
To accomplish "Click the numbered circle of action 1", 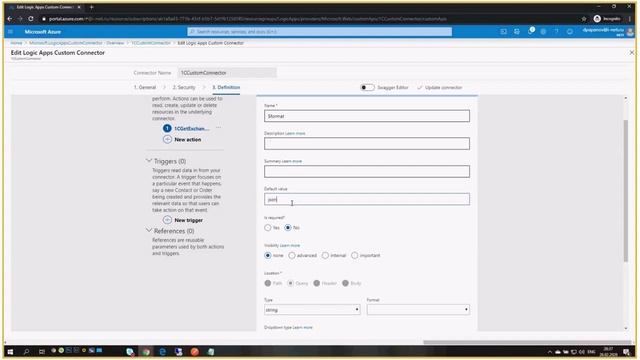I will tap(167, 128).
